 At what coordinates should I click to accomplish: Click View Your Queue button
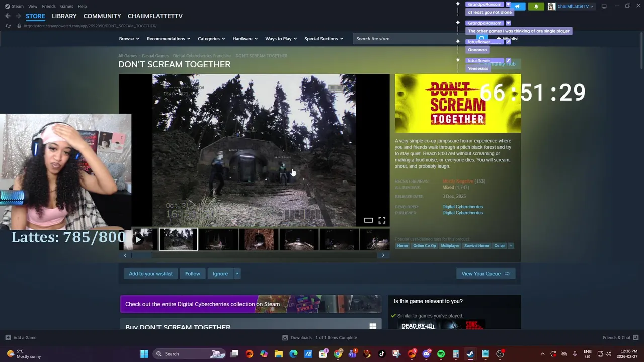click(486, 274)
